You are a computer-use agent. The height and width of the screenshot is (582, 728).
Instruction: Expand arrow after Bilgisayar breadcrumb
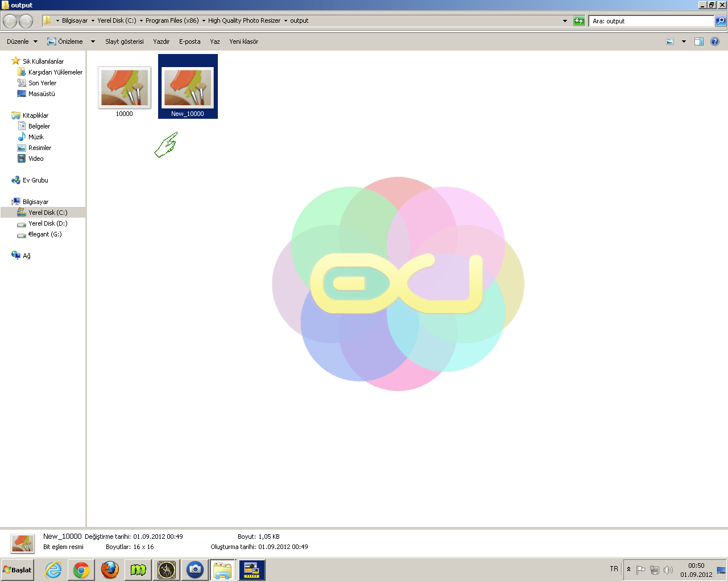pos(93,21)
